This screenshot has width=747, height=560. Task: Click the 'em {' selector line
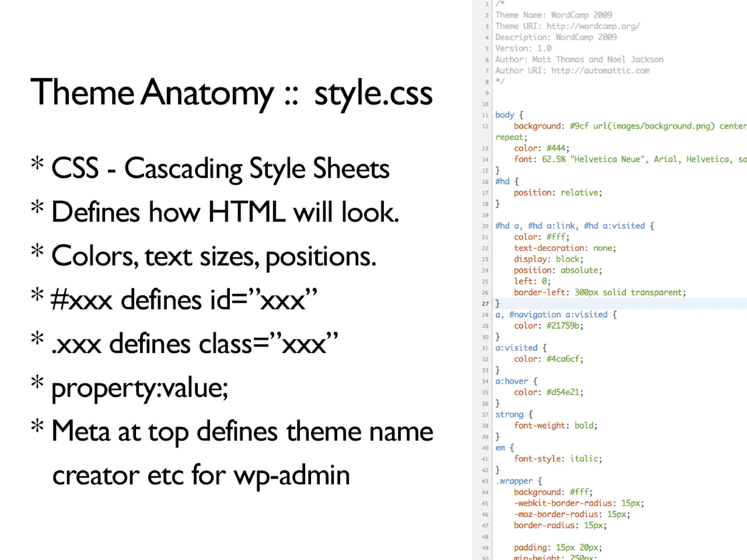tap(504, 448)
